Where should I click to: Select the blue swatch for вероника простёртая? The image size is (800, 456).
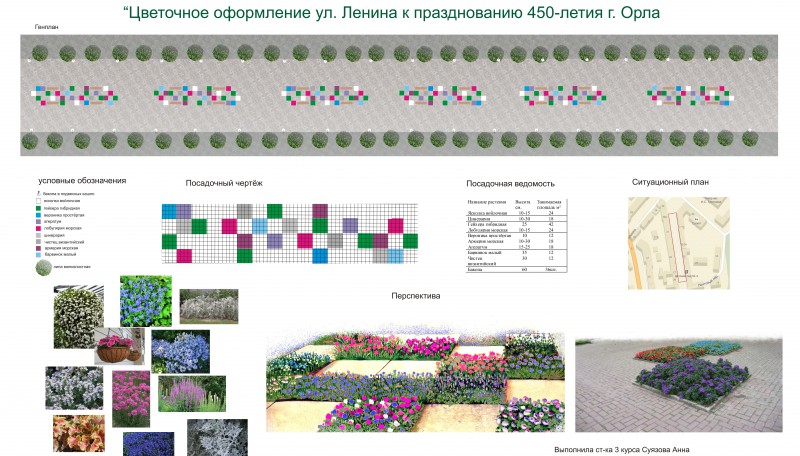[x=38, y=215]
